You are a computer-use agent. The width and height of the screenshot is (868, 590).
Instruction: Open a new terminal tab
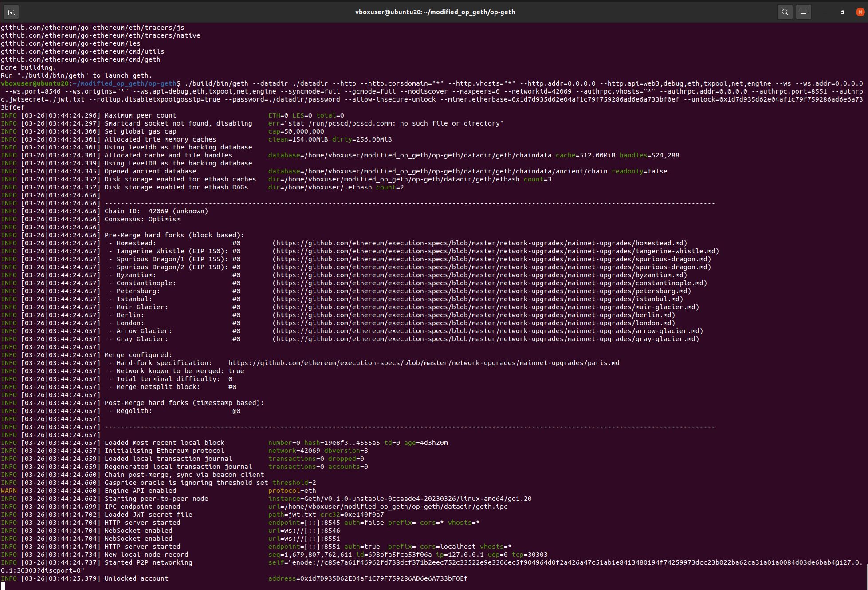pos(11,12)
